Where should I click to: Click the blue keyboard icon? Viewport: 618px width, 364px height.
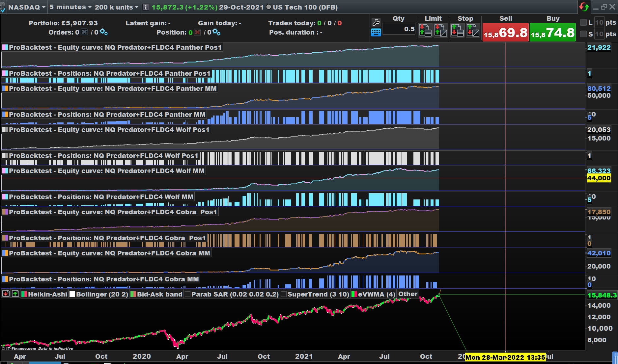[376, 32]
